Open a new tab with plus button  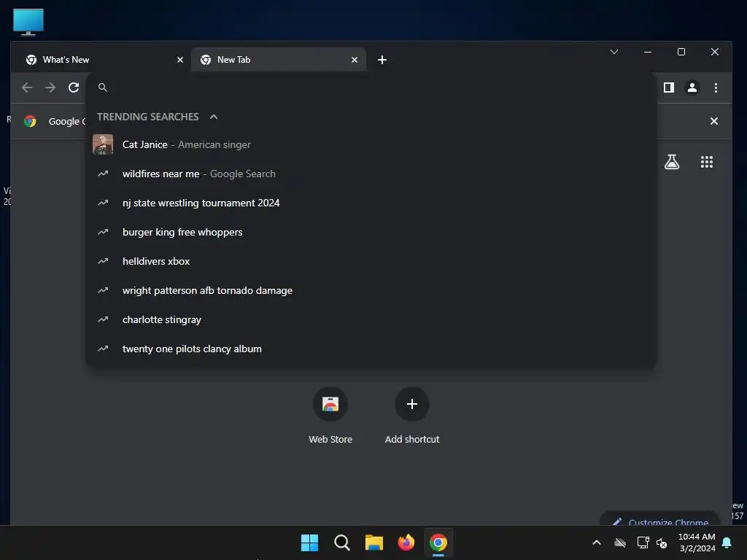382,60
